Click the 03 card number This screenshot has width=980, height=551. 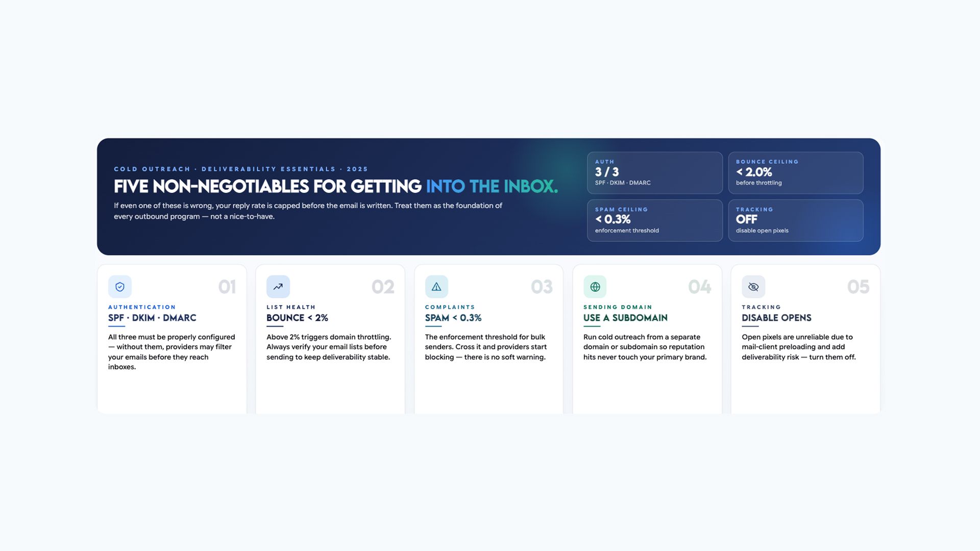point(542,287)
